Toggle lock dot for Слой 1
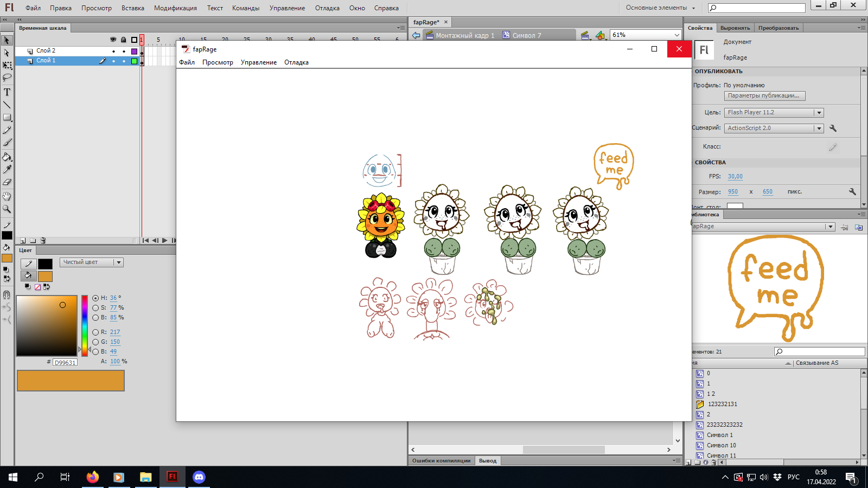 pyautogui.click(x=124, y=61)
